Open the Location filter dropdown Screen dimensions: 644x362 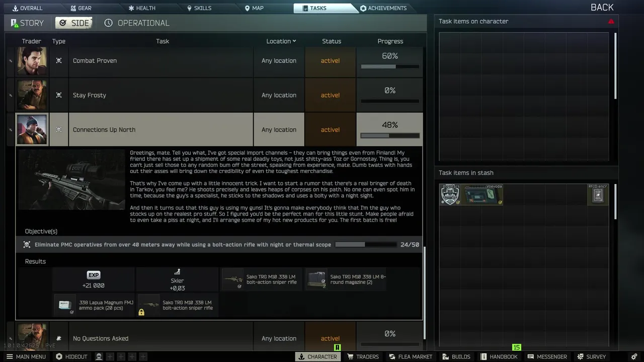(x=281, y=41)
